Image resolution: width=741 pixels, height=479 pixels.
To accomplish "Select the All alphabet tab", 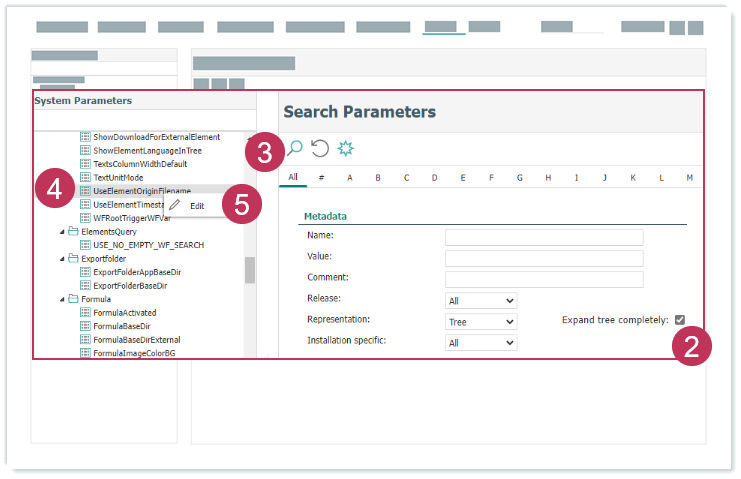I will coord(293,178).
